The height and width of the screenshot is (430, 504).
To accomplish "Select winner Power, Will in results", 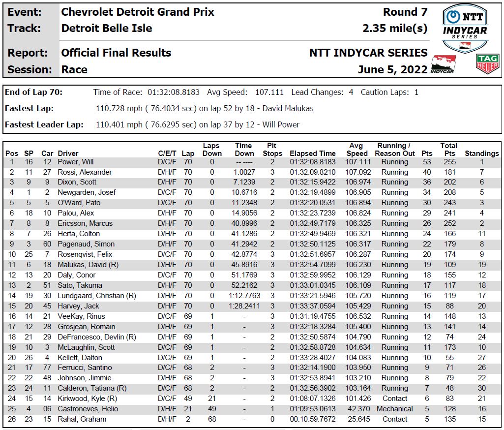I will point(75,162).
